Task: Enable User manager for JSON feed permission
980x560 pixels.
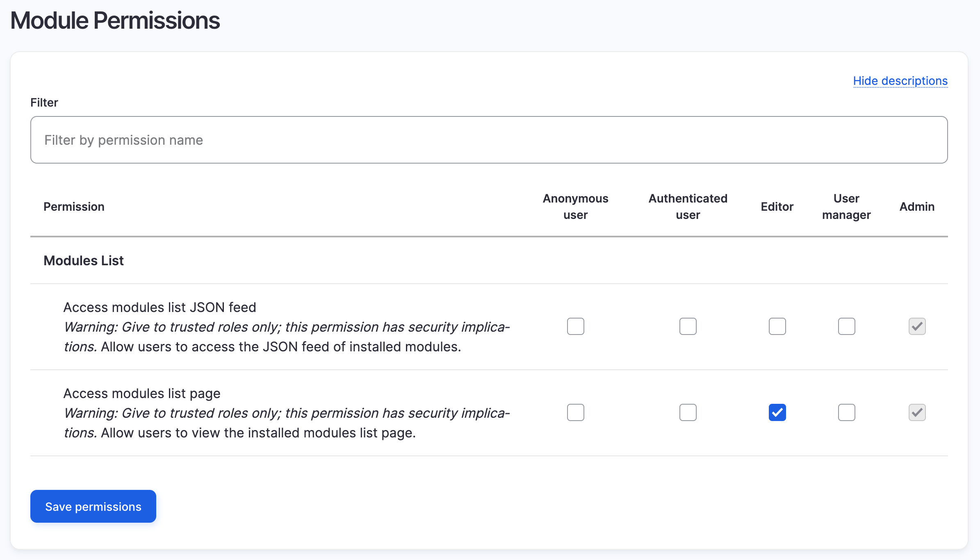Action: (846, 326)
